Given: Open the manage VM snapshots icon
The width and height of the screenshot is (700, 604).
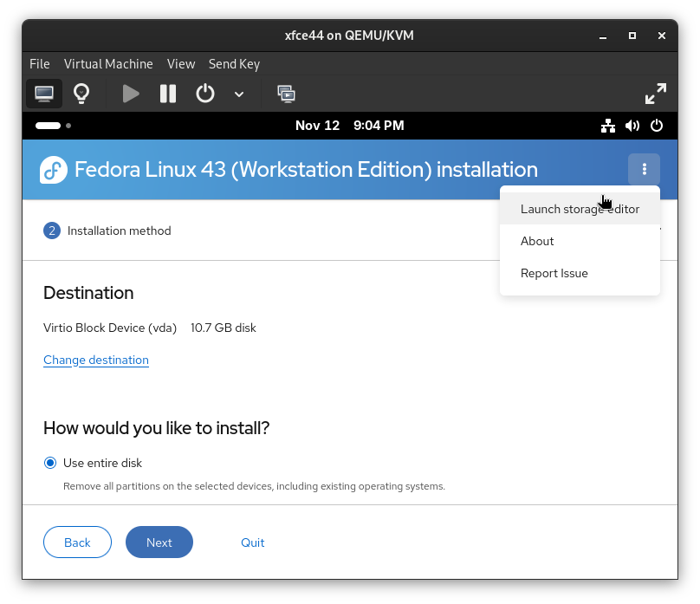Looking at the screenshot, I should [x=286, y=94].
